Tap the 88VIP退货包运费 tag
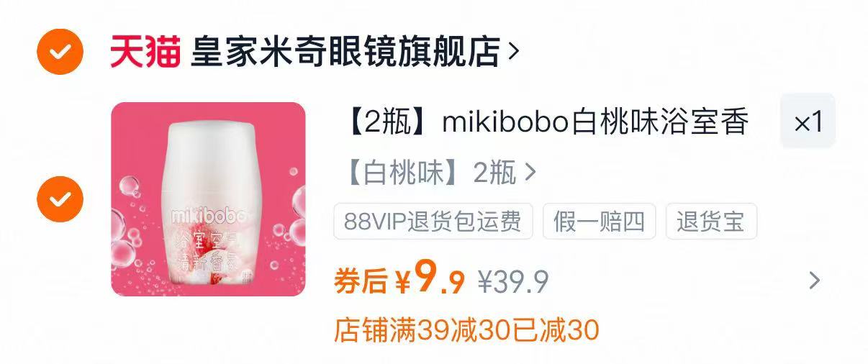 tap(433, 222)
